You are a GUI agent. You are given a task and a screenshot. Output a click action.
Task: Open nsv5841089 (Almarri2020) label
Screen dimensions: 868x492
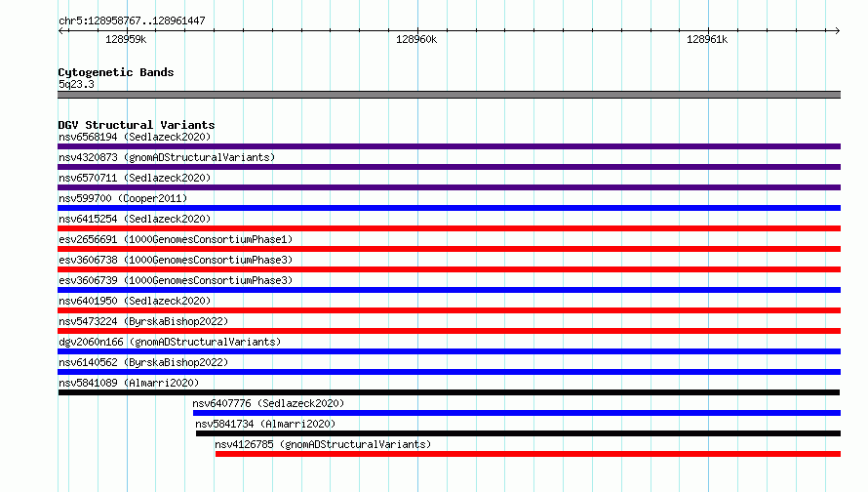129,383
